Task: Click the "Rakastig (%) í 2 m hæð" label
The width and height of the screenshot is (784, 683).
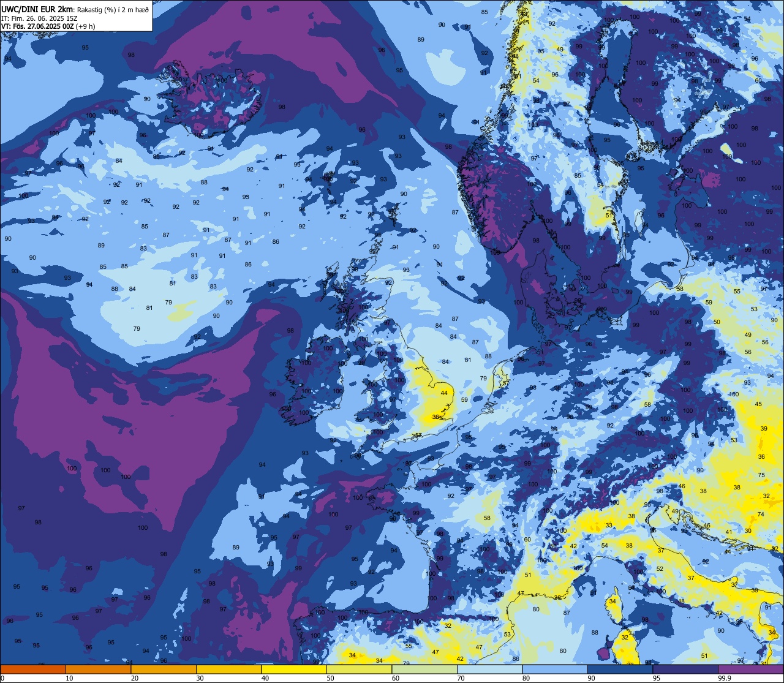Action: pyautogui.click(x=113, y=10)
